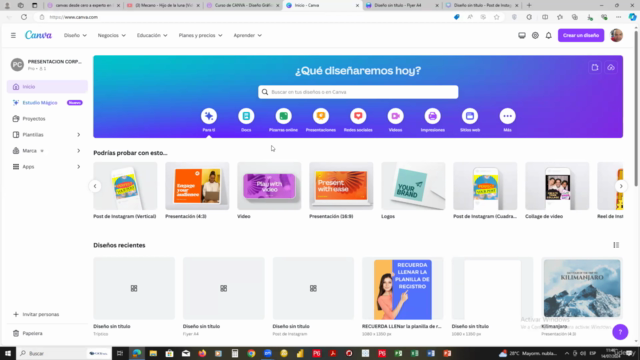The height and width of the screenshot is (360, 640).
Task: Go to Inicio in sidebar
Action: pyautogui.click(x=47, y=87)
